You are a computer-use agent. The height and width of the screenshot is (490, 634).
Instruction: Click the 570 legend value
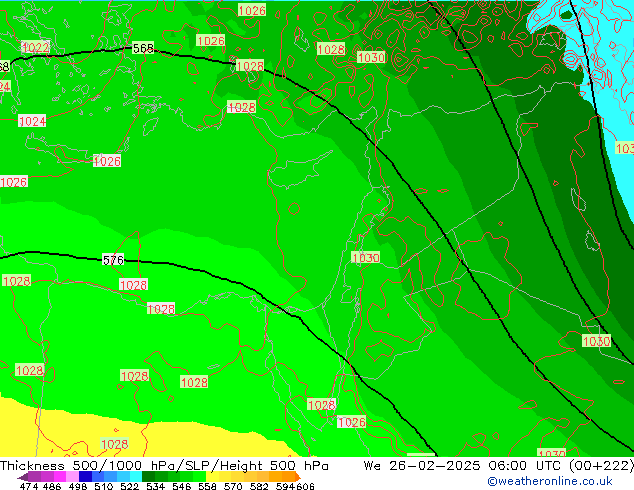click(233, 486)
